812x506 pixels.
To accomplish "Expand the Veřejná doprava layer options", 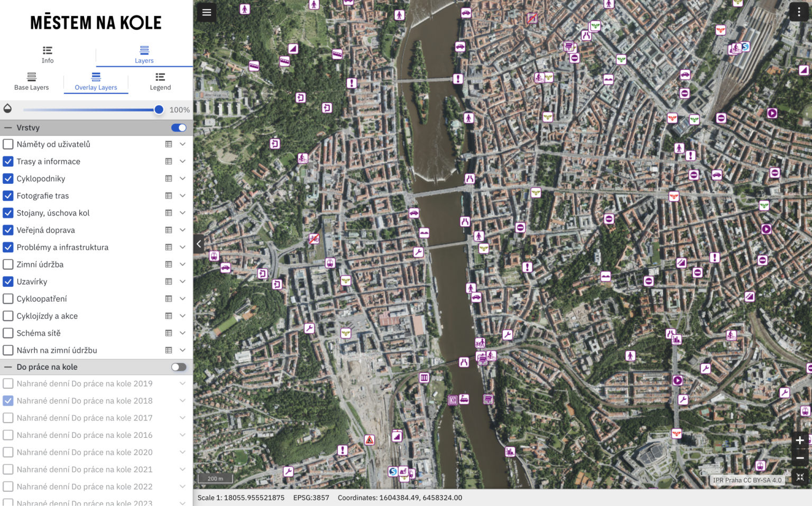I will coord(182,230).
